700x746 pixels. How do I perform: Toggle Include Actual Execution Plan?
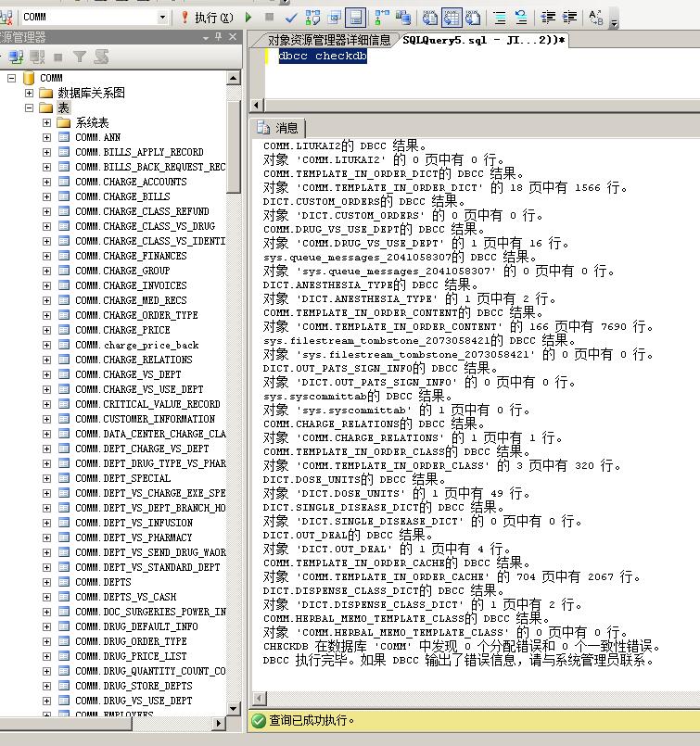pos(382,18)
